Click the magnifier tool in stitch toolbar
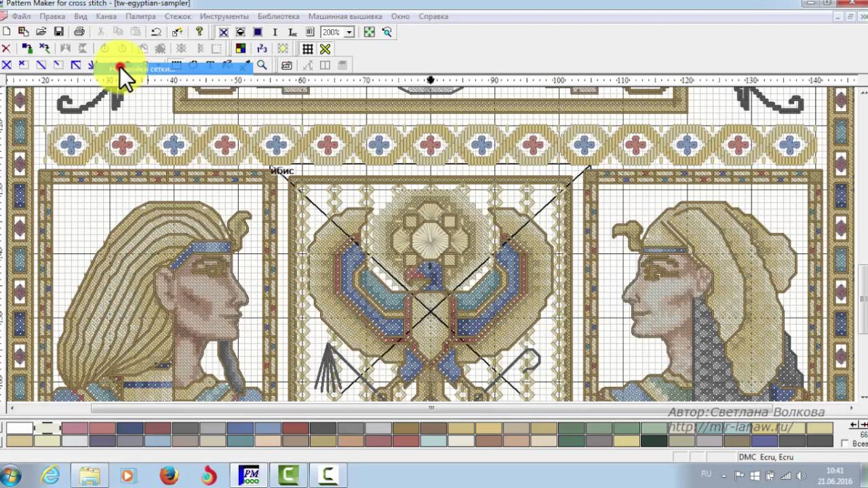Screen dimensions: 868x488 click(x=262, y=65)
